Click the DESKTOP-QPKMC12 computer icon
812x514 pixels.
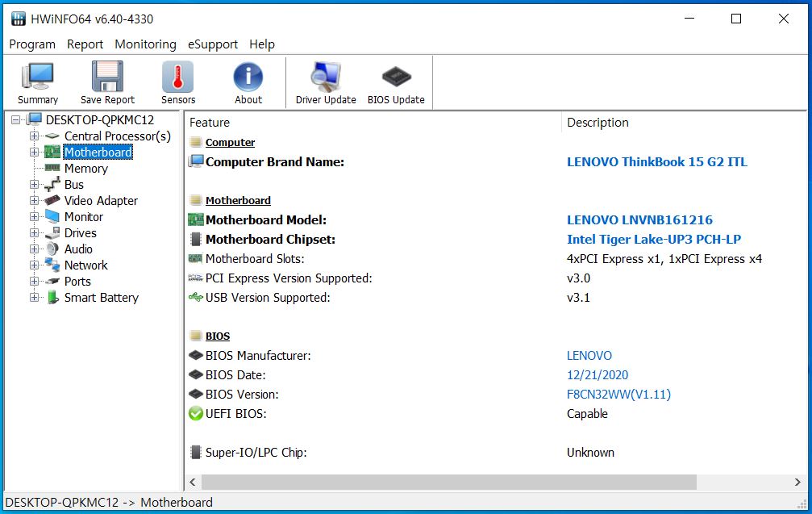pyautogui.click(x=34, y=119)
